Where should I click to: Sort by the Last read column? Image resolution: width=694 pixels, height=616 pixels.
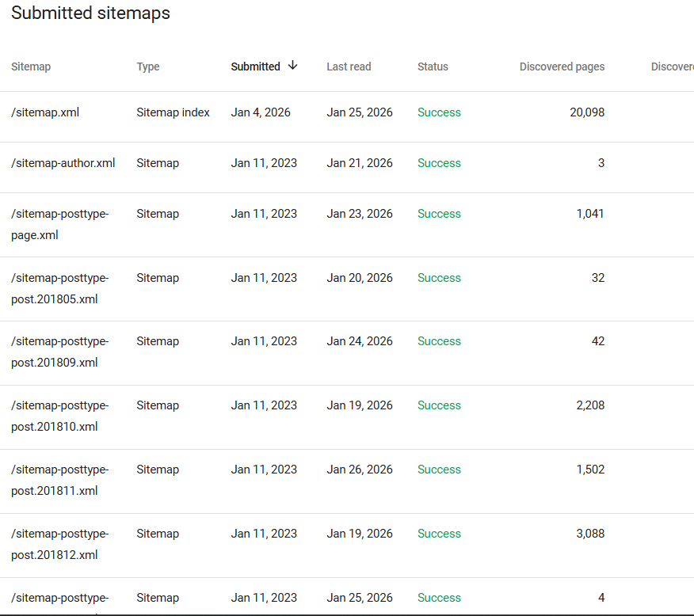pos(349,67)
